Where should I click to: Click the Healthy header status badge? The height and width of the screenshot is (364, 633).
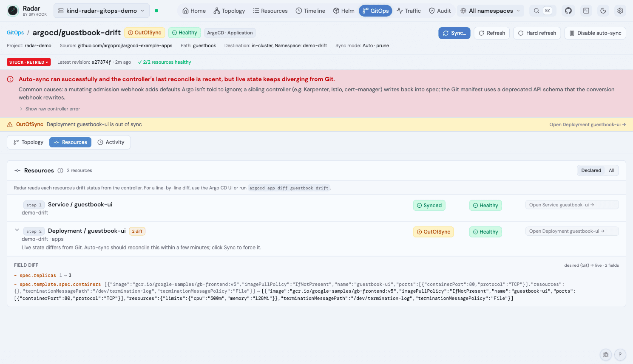185,33
